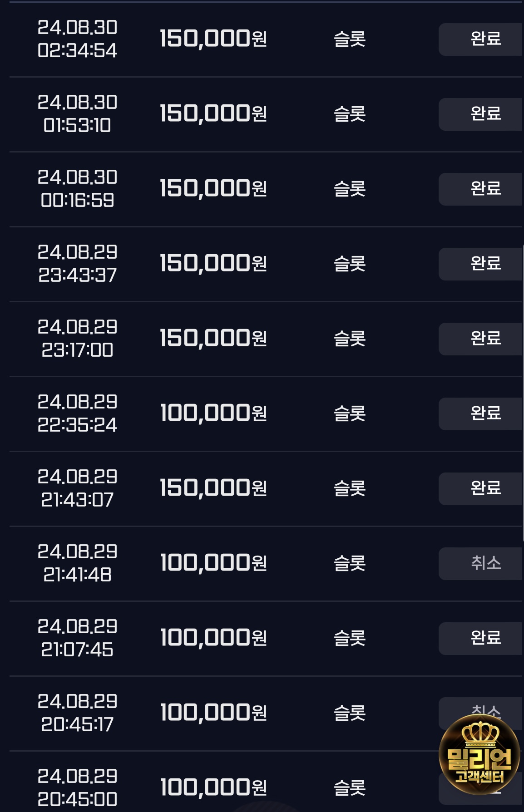Click 완료 status for 00:16:59 entry
This screenshot has height=812, width=524.
click(481, 189)
